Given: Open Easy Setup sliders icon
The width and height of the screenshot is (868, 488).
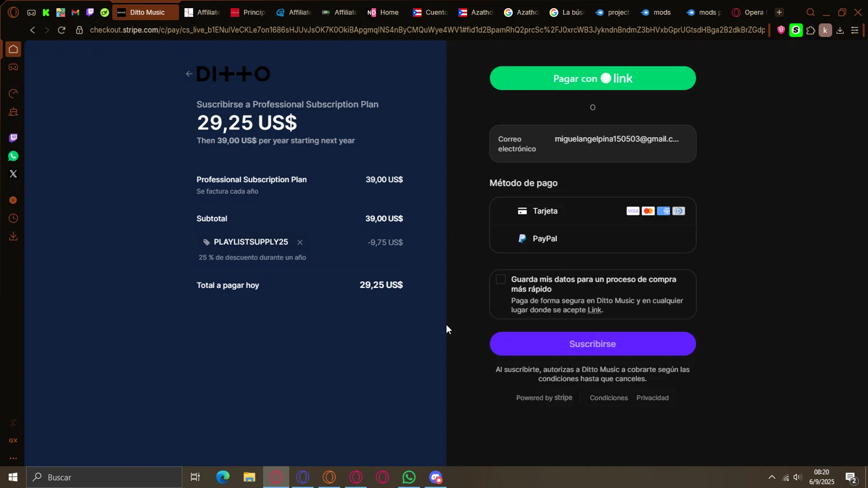Looking at the screenshot, I should pos(855,30).
